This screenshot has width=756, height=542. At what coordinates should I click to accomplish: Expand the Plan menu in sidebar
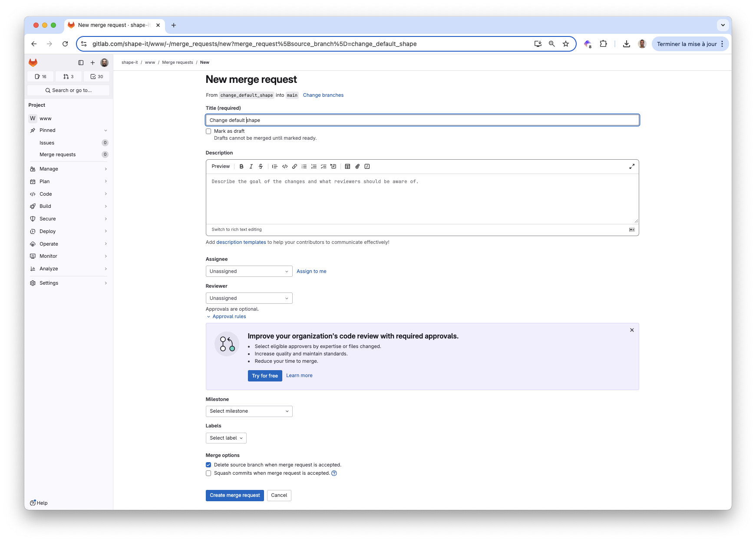point(69,182)
